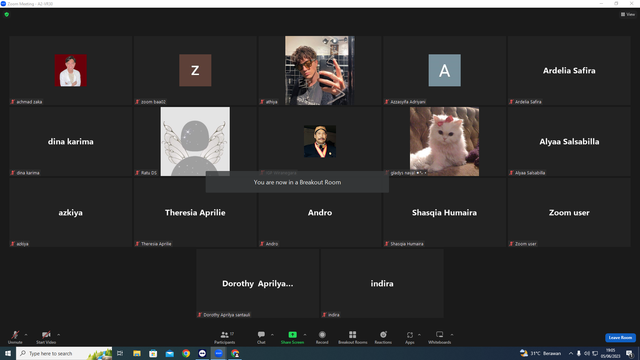Open the Participants panel
This screenshot has height=360, width=640.
pyautogui.click(x=224, y=337)
